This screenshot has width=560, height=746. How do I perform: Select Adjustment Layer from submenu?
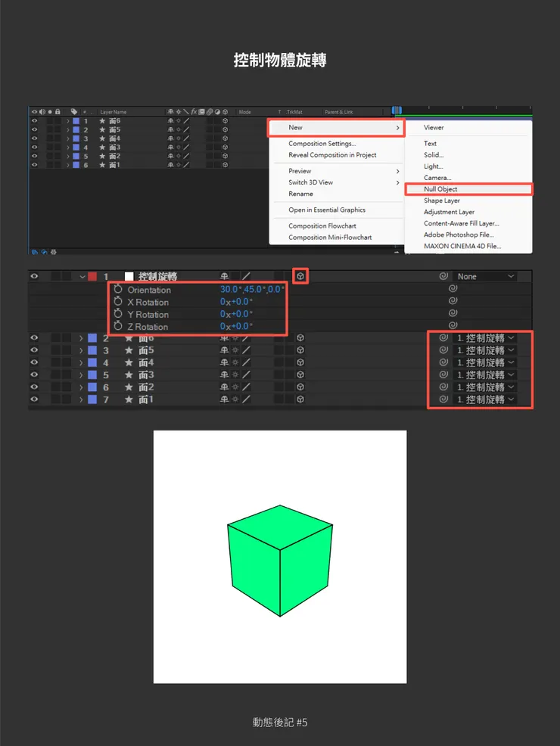pyautogui.click(x=450, y=212)
